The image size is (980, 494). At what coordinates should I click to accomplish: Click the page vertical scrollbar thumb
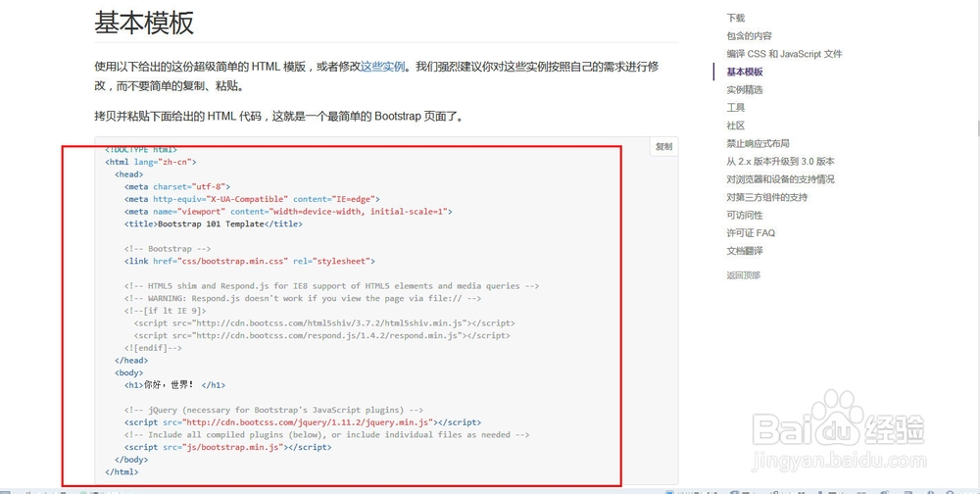tap(977, 128)
